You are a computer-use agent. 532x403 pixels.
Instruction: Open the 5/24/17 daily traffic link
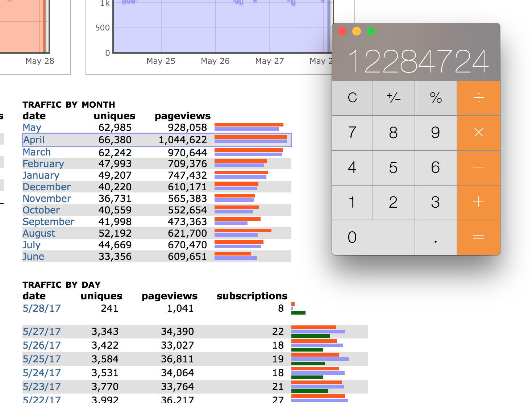coord(42,373)
